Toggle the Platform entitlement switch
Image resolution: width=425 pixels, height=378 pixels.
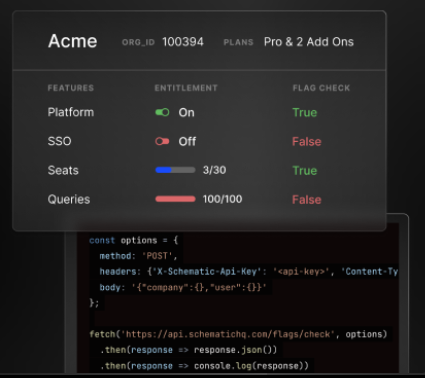click(162, 112)
